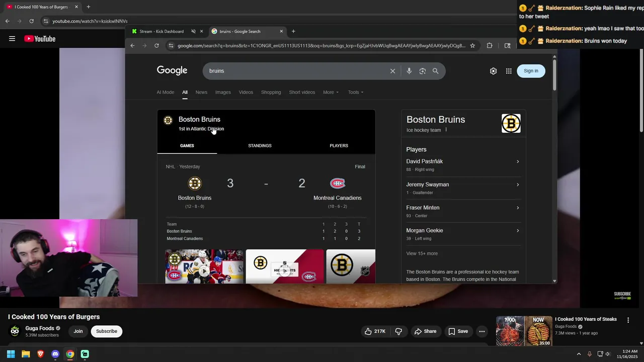This screenshot has height=362, width=644.
Task: Unmute the Kick Dashboard tab audio
Action: [193, 31]
